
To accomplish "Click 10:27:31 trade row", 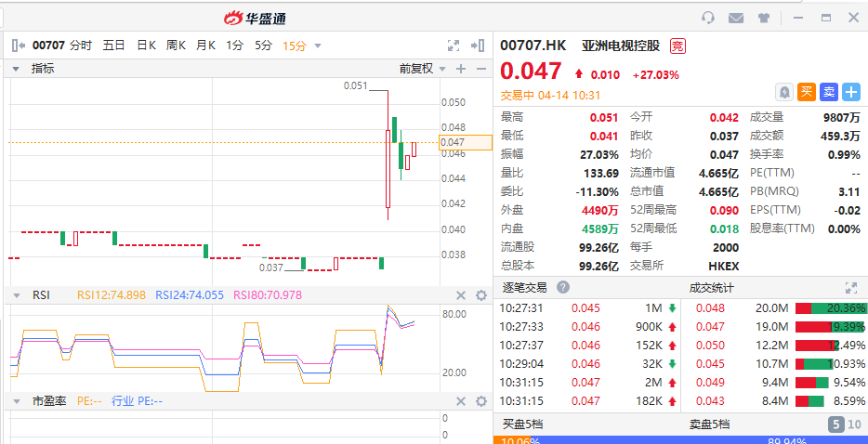I will click(x=587, y=307).
